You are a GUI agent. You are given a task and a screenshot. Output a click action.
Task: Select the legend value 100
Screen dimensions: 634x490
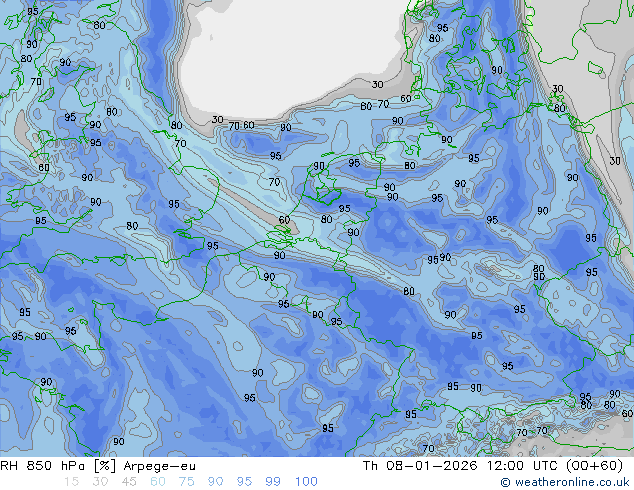306,482
